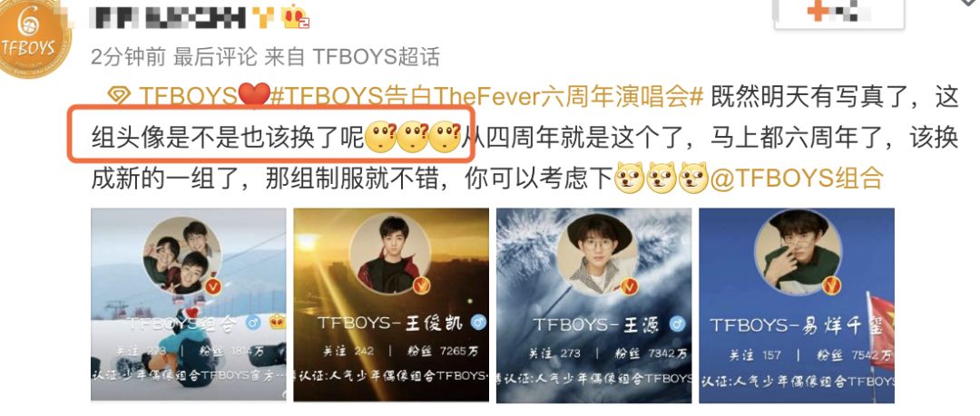Screen dimensions: 980x416
Task: Click the verified V badge on 易烊千玺 avatar
Action: pyautogui.click(x=830, y=285)
